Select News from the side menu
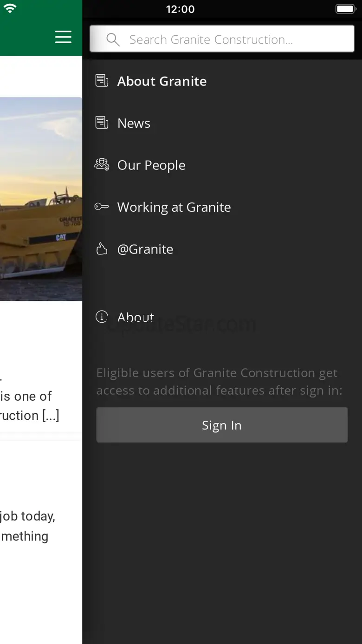This screenshot has height=644, width=362. (134, 124)
